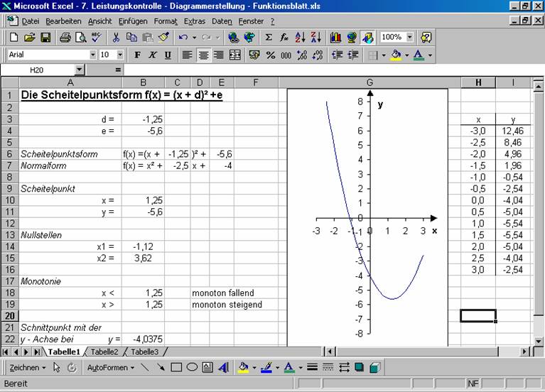
Task: Toggle underline formatting (U button)
Action: 168,55
